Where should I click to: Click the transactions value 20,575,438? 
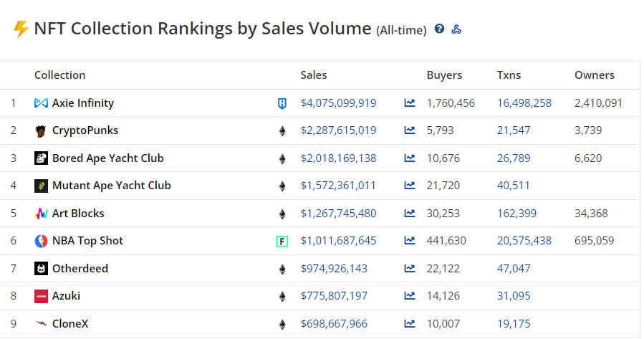[524, 240]
